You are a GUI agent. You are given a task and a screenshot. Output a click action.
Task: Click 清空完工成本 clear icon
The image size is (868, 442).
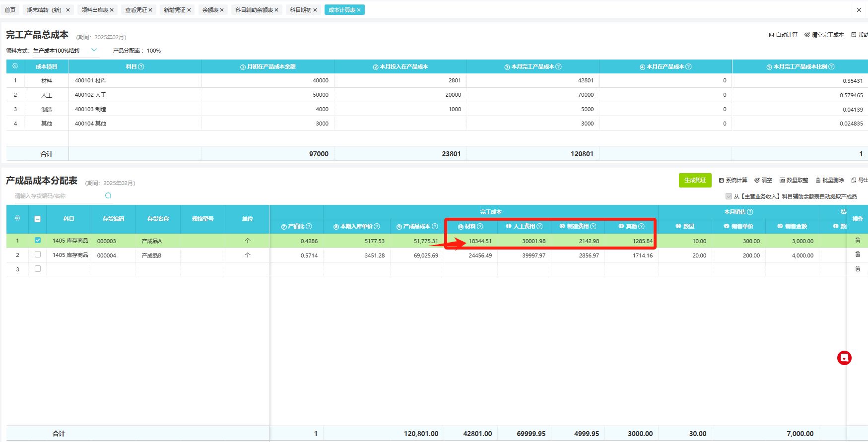pyautogui.click(x=807, y=35)
